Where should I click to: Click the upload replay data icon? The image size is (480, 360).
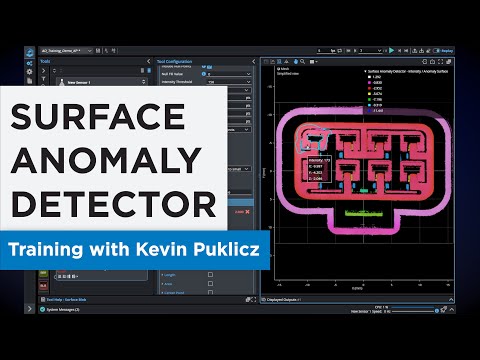coord(414,51)
